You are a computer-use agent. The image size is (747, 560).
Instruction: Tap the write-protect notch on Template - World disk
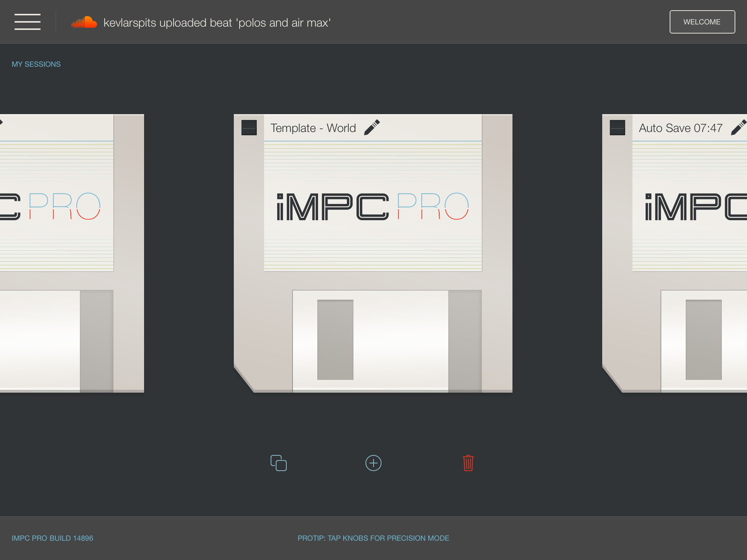click(249, 128)
